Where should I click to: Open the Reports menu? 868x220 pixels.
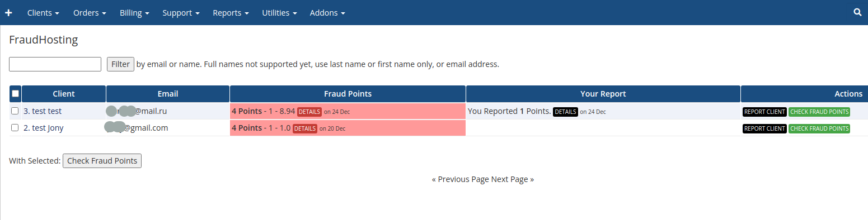231,12
